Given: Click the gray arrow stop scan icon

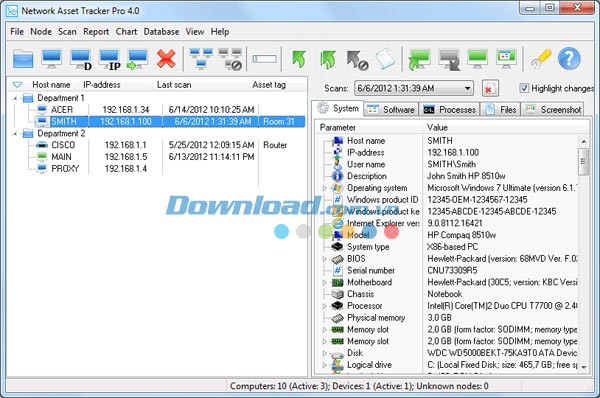Looking at the screenshot, I should tap(357, 60).
